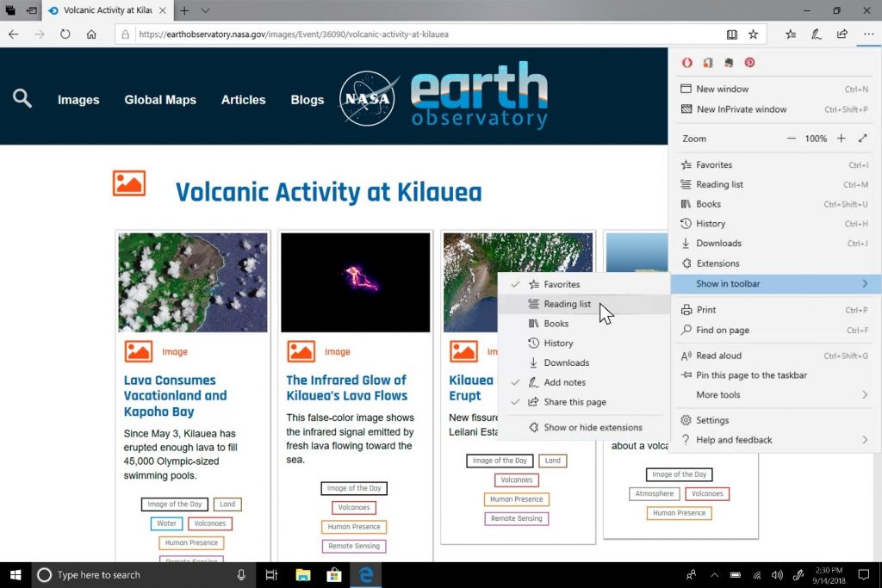This screenshot has width=882, height=588.
Task: Click the Share toolbar icon
Action: click(x=842, y=34)
